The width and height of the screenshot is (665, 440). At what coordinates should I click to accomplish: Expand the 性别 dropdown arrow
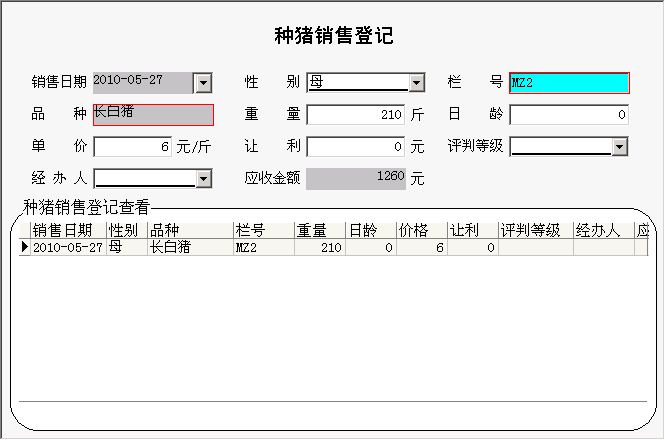coord(417,83)
